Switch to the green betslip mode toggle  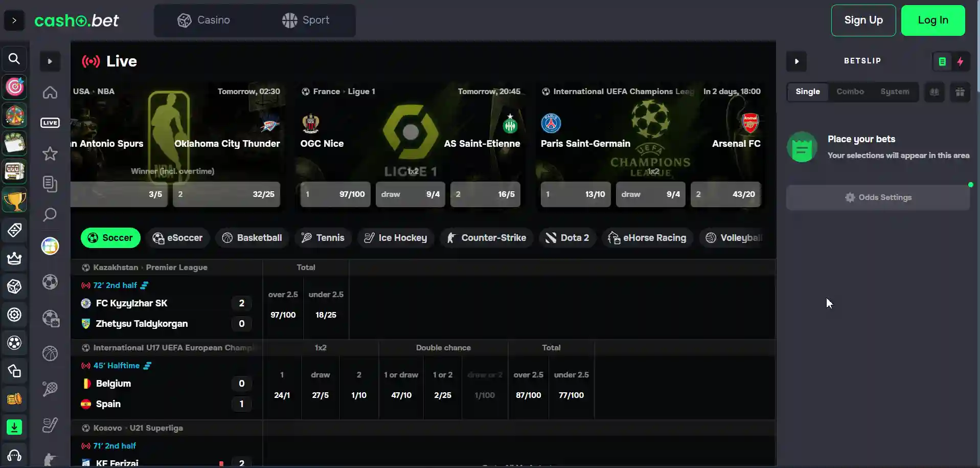point(942,61)
